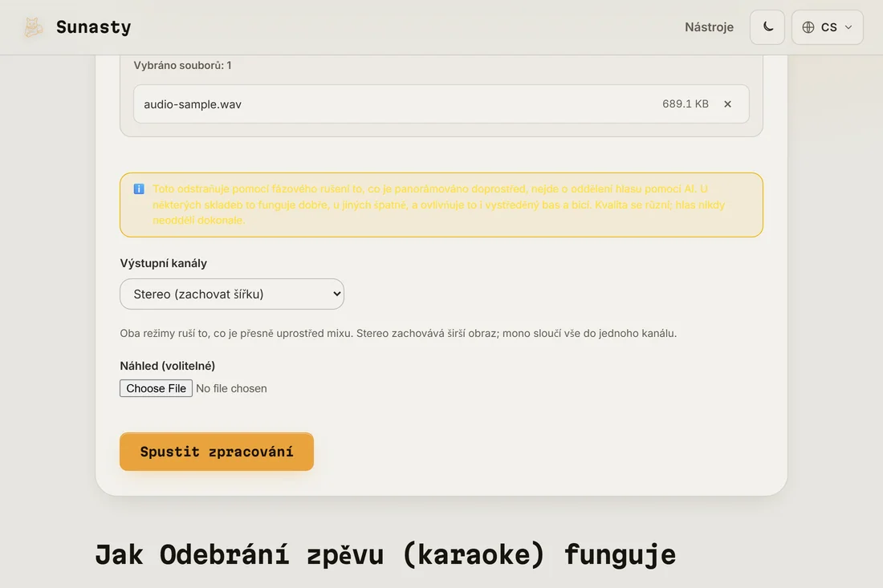Image resolution: width=883 pixels, height=588 pixels.
Task: Open the CS language dropdown
Action: pos(828,27)
